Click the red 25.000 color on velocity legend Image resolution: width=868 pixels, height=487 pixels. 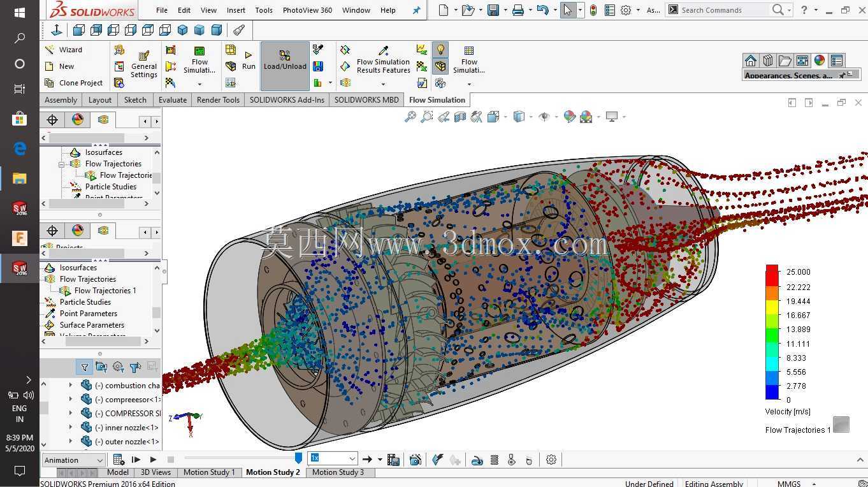[772, 273]
